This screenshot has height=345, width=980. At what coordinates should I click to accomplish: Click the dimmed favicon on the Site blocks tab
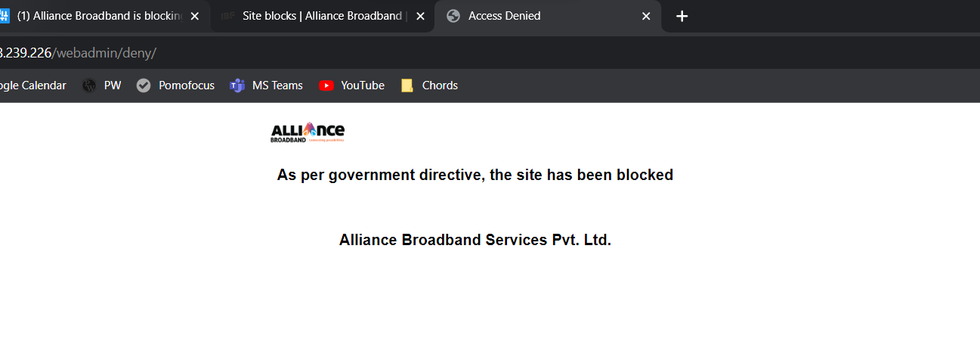click(228, 16)
